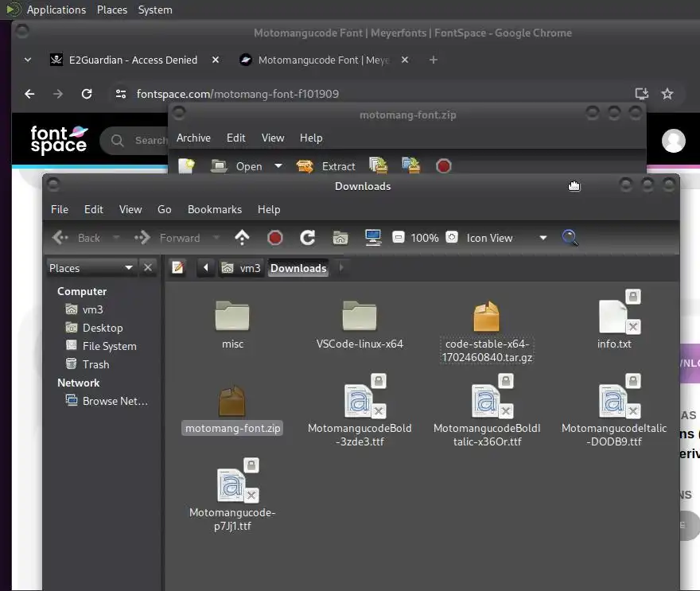Go up to parent folder in Downloads

click(242, 238)
